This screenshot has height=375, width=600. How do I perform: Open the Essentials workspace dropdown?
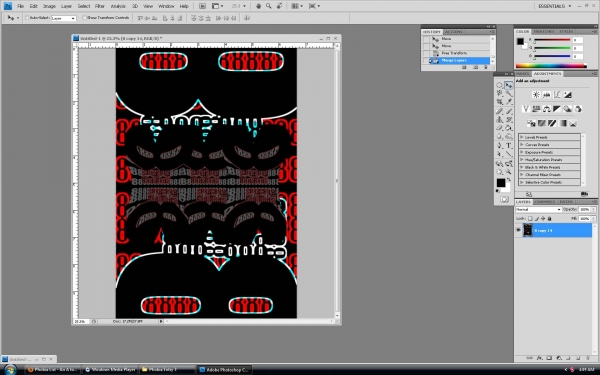554,6
